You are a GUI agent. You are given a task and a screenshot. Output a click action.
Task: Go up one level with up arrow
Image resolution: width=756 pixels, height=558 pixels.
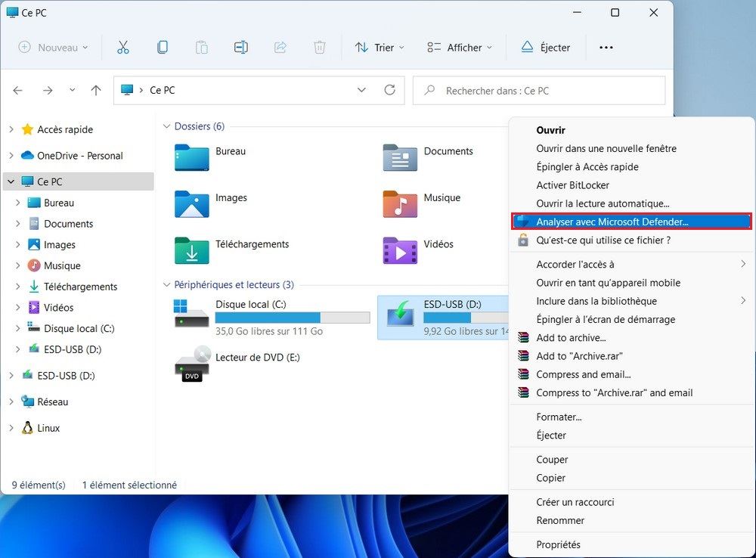pos(96,90)
